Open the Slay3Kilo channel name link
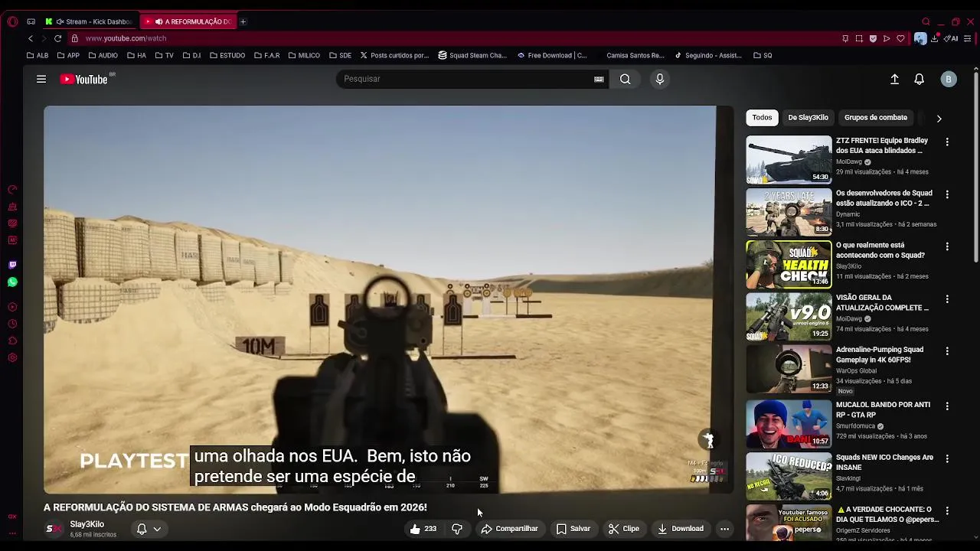This screenshot has width=980, height=551. click(x=87, y=524)
